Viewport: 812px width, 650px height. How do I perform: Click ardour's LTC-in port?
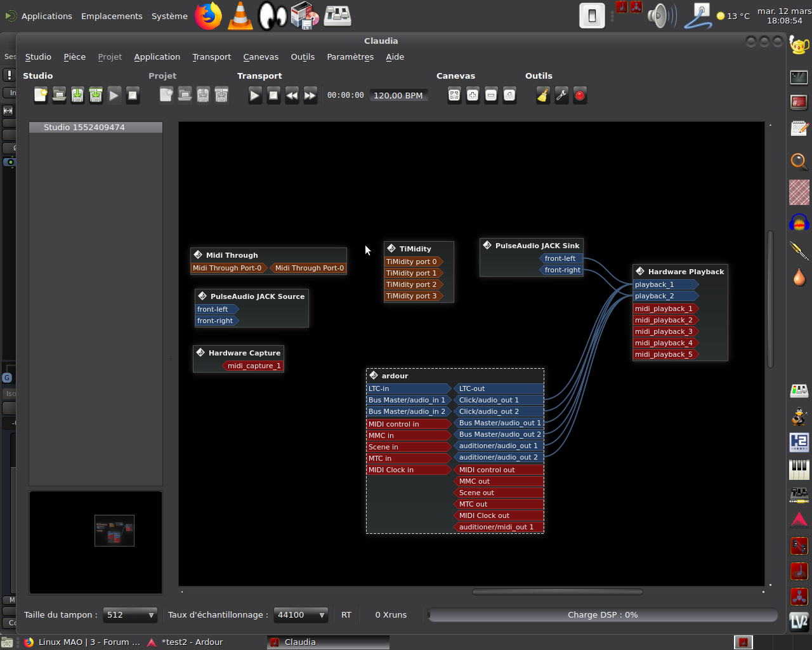coord(409,388)
